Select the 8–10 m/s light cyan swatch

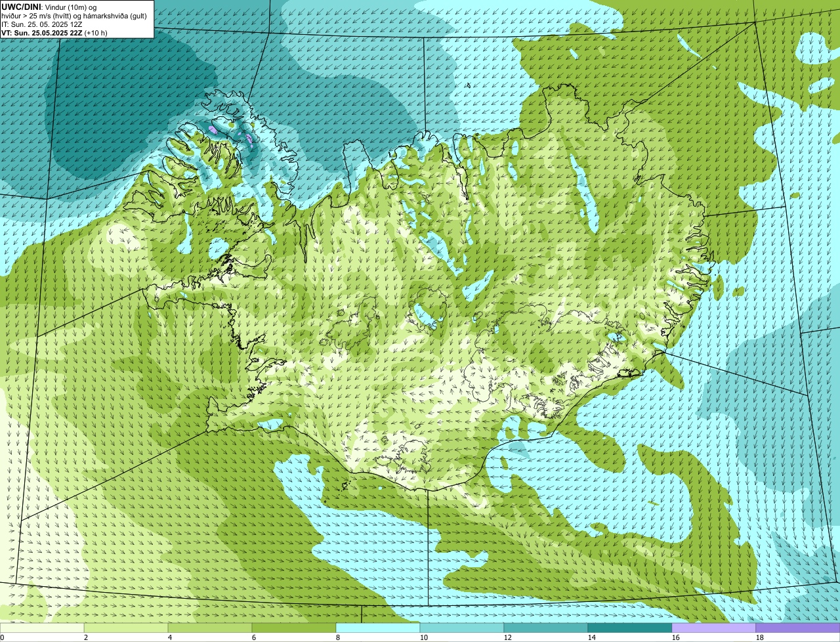378,628
